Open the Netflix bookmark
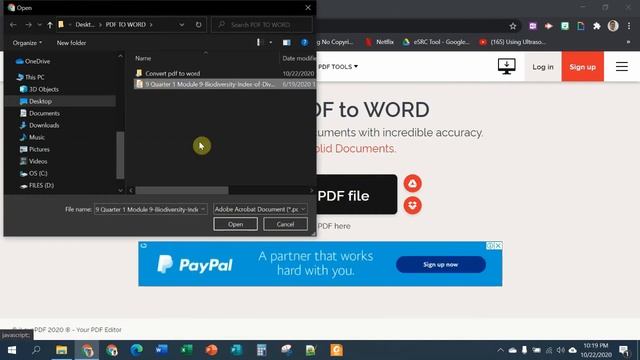 380,42
